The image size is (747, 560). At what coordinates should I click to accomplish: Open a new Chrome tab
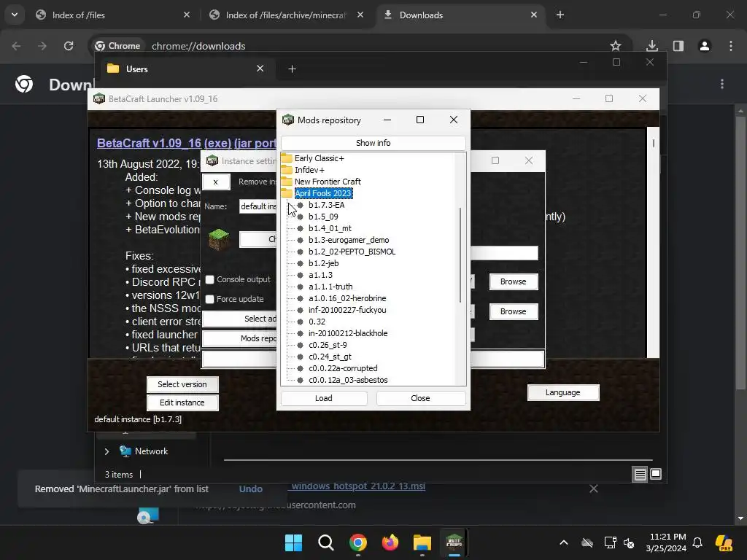coord(560,15)
